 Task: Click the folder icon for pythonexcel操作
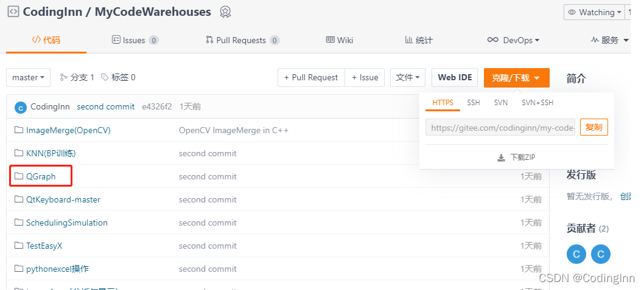18,269
